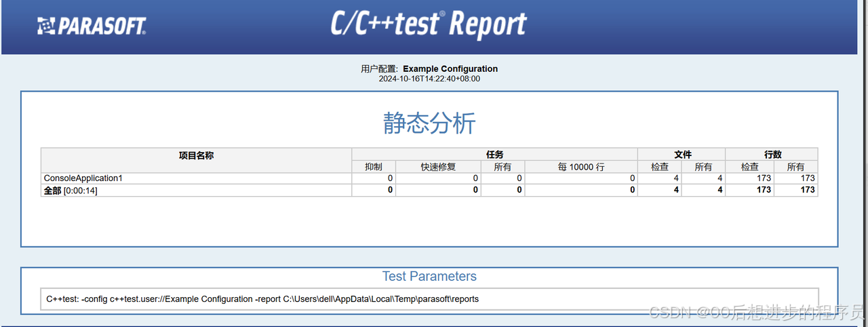
Task: Click the 全部 row's 行数 所有 value 173
Action: coord(807,190)
